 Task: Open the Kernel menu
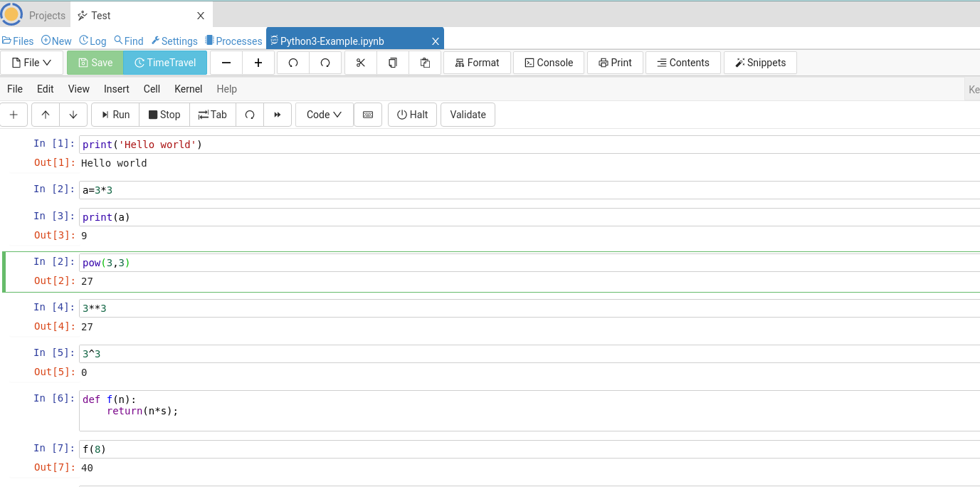[x=189, y=89]
